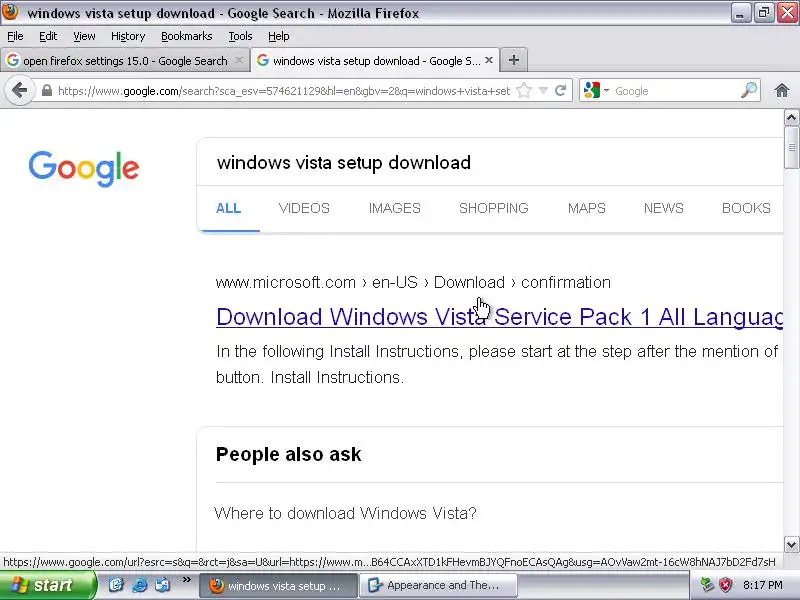This screenshot has width=800, height=600.
Task: Open the Home page button
Action: point(782,91)
